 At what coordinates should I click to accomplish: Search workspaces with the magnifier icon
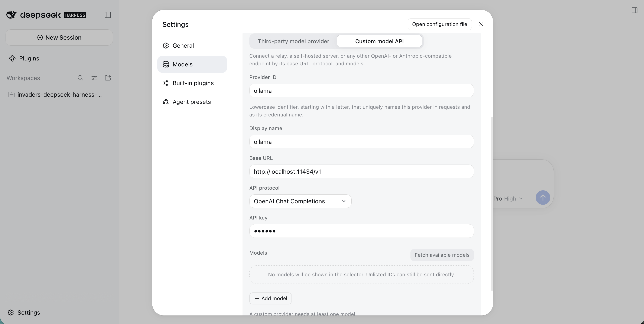pos(80,78)
